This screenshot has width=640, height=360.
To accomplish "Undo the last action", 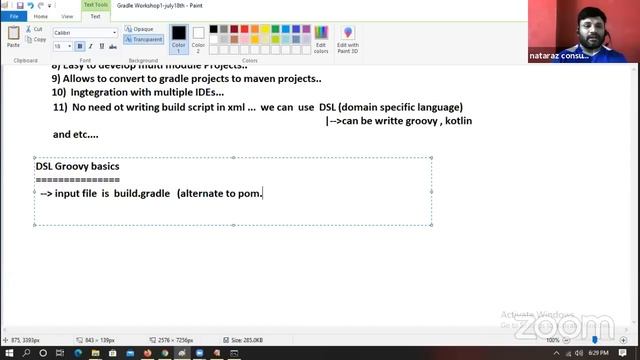I will tap(31, 5).
